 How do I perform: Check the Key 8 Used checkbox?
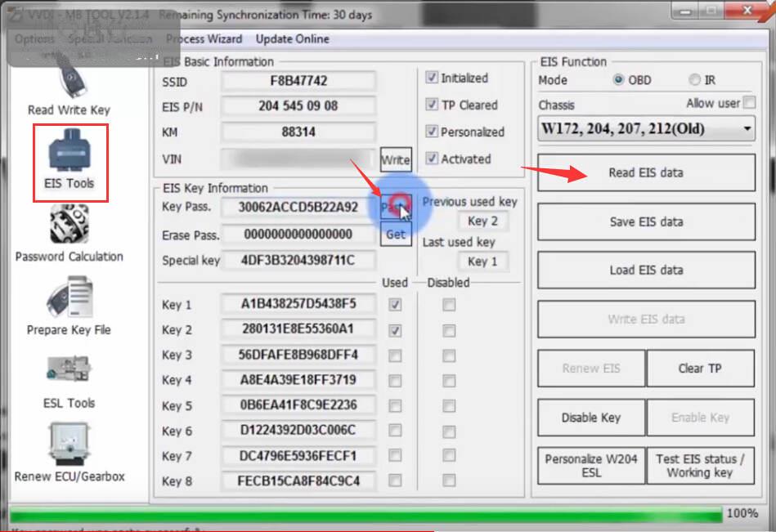click(395, 480)
